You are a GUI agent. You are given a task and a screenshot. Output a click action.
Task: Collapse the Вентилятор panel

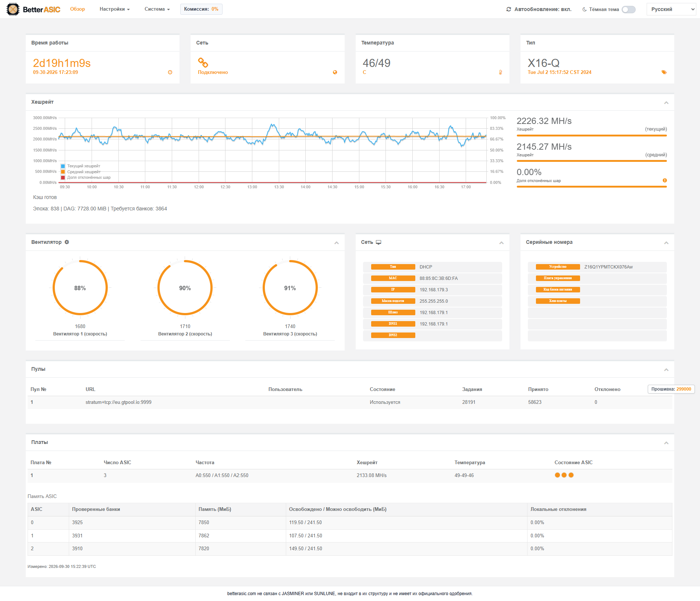[x=337, y=243]
